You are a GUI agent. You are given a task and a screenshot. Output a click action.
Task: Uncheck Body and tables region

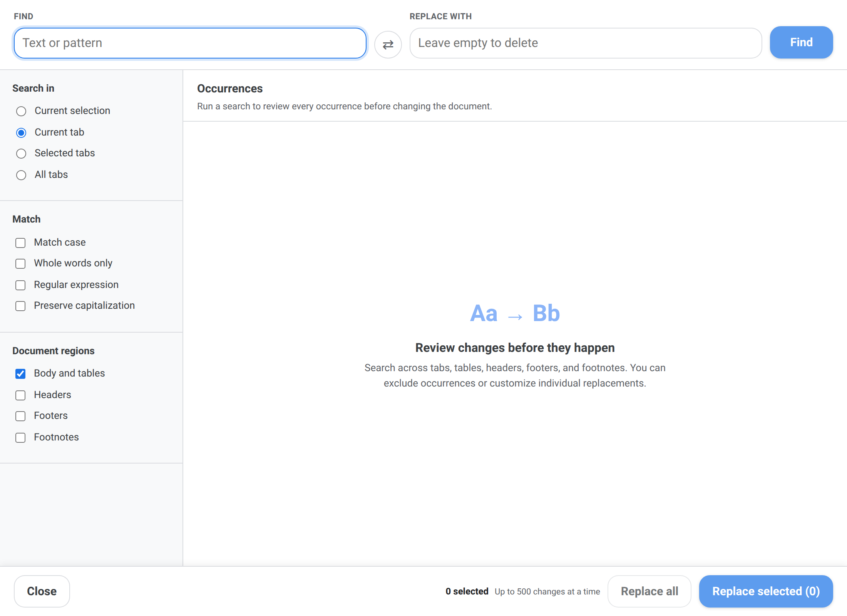[x=20, y=374]
